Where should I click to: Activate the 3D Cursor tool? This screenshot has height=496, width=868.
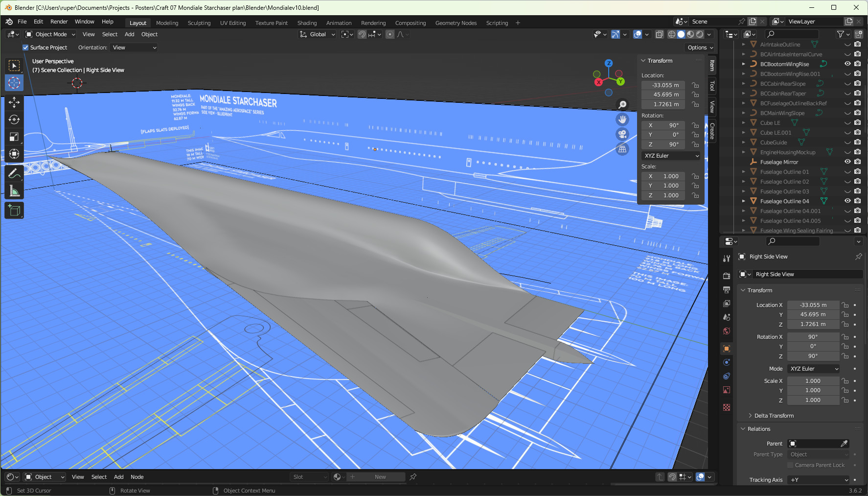point(14,83)
